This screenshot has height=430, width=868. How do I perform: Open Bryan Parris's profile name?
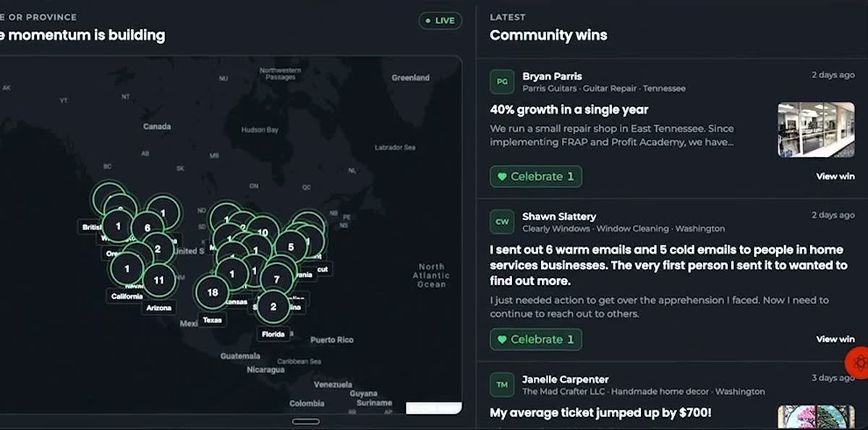pos(552,76)
